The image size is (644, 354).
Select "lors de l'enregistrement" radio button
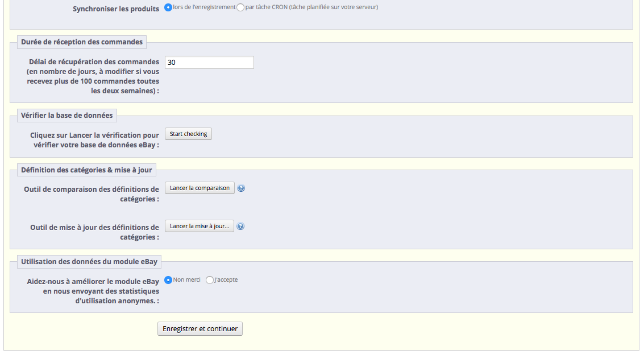point(168,7)
